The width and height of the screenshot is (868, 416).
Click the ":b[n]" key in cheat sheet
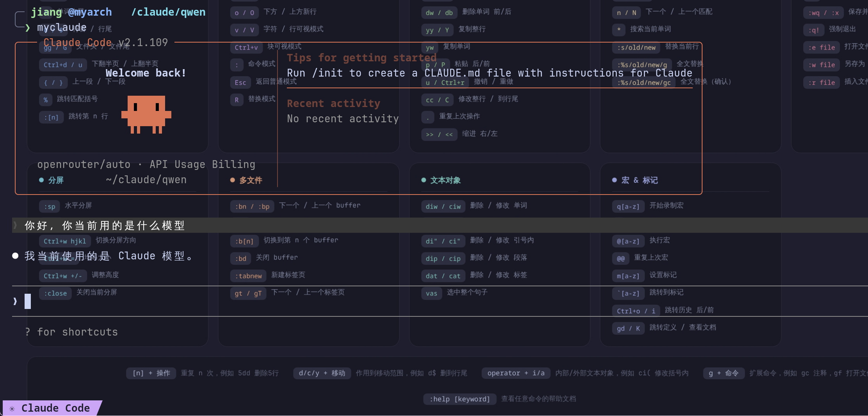(x=244, y=241)
